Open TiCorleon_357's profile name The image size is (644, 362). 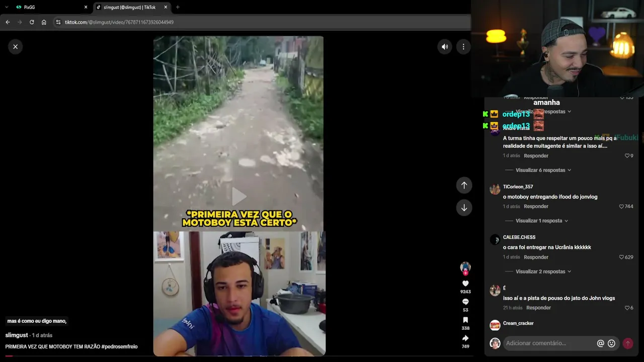(x=518, y=187)
